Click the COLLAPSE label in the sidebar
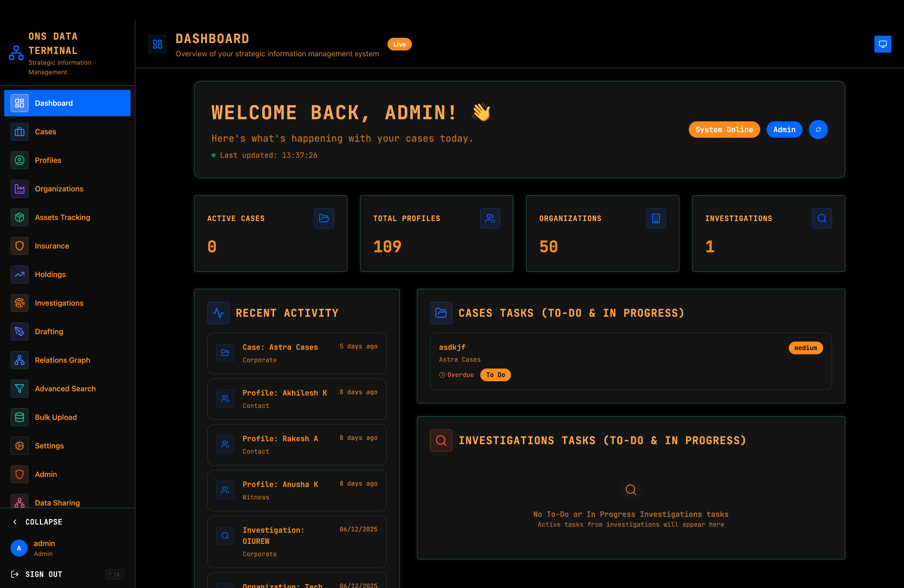This screenshot has height=588, width=904. [x=44, y=522]
